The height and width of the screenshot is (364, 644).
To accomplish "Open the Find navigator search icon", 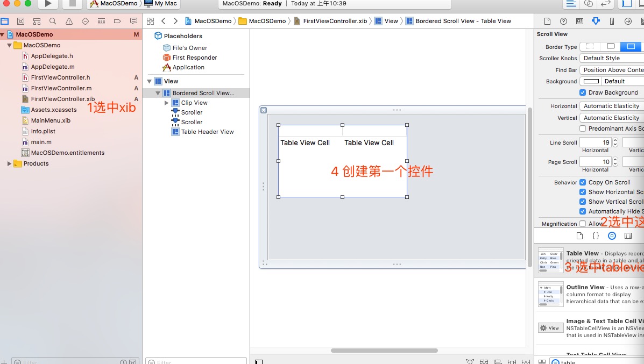I will click(x=53, y=22).
